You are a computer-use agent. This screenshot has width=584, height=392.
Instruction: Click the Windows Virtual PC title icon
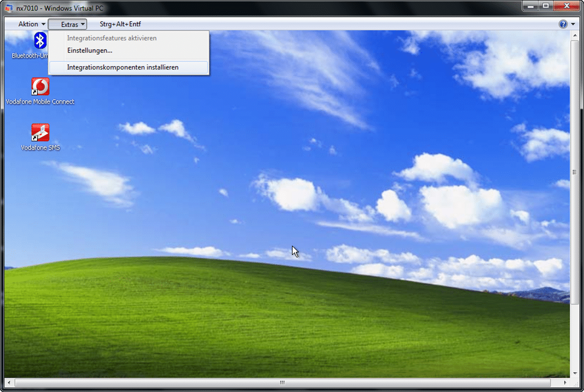9,8
